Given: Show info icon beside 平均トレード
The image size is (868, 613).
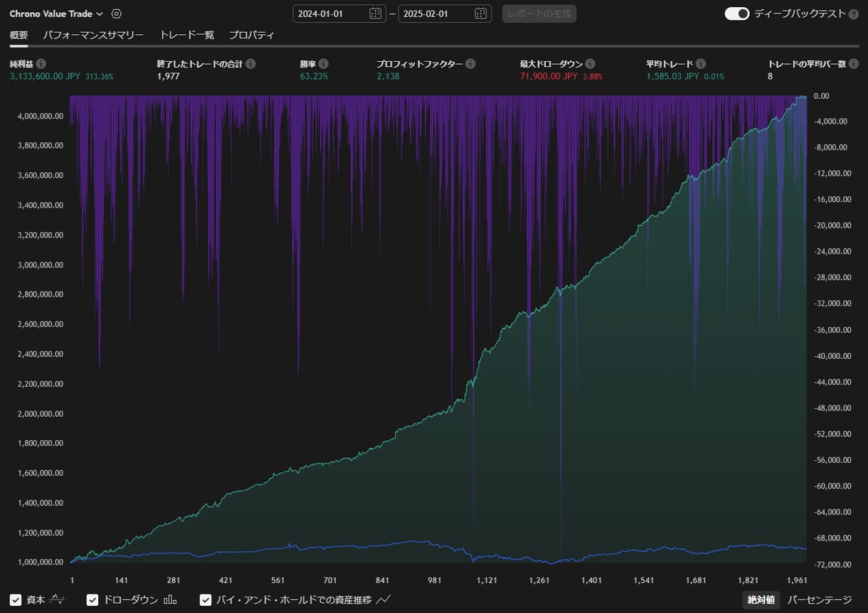Looking at the screenshot, I should (x=701, y=64).
